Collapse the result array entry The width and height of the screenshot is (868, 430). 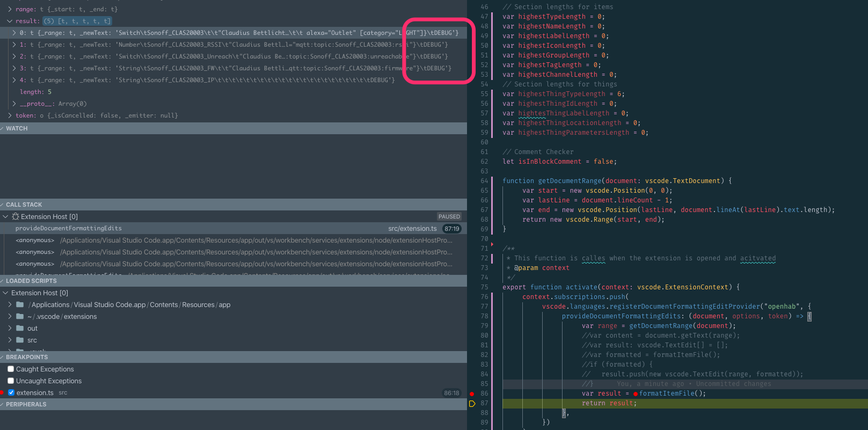coord(10,21)
